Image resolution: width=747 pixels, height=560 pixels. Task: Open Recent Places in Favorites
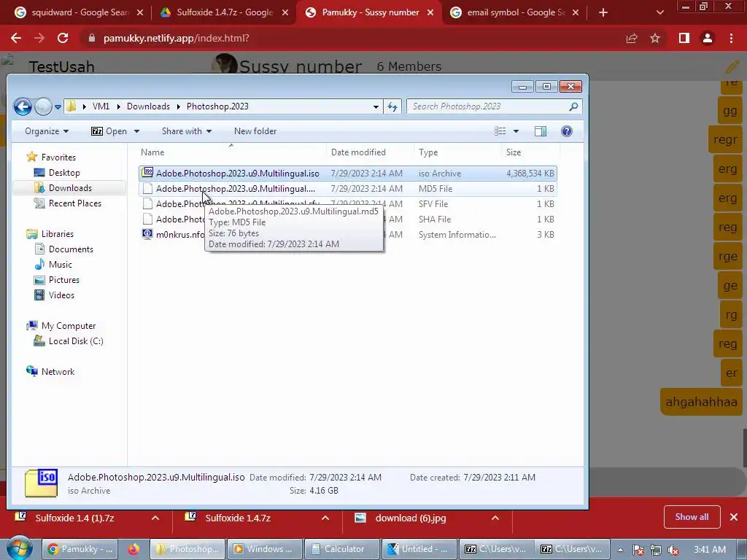[x=75, y=203]
